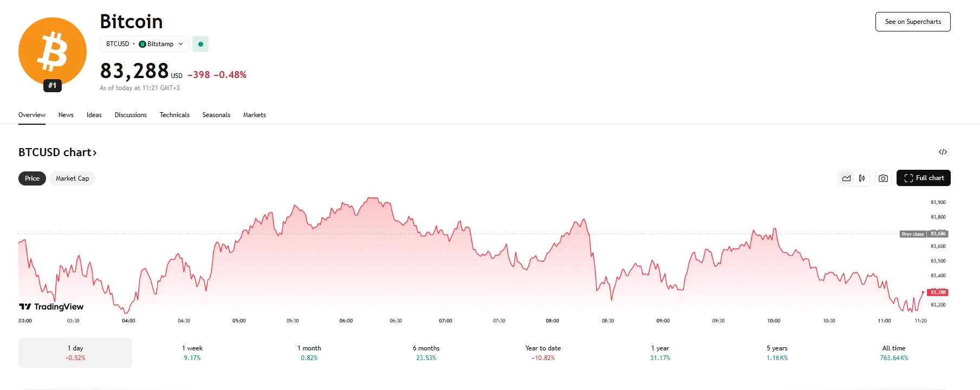Switch chart to area style
980x390 pixels.
pos(846,178)
